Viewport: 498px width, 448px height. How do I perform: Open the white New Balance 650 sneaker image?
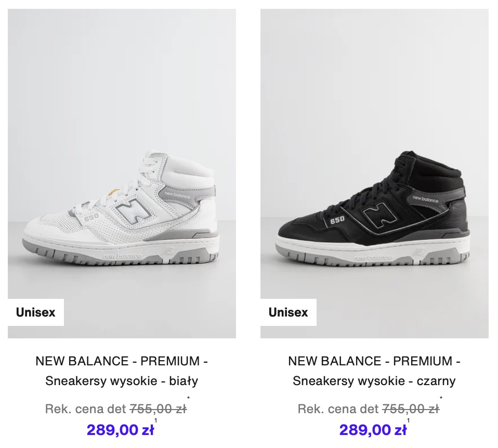pyautogui.click(x=122, y=174)
